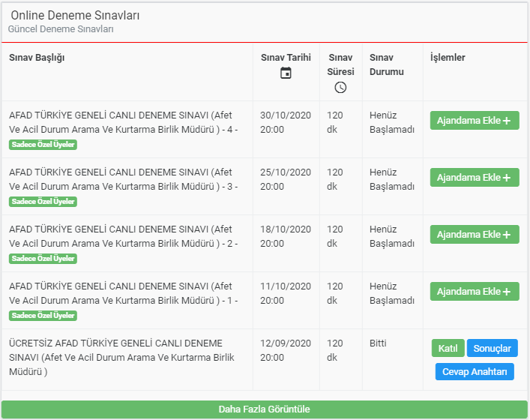The image size is (530, 420).
Task: Click Henüz Başlamadı status in the 30/10/2020 row
Action: (x=392, y=122)
